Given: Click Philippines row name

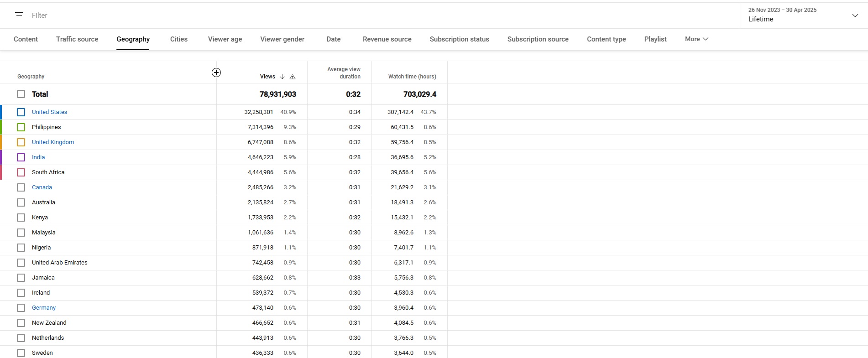Looking at the screenshot, I should pos(46,127).
